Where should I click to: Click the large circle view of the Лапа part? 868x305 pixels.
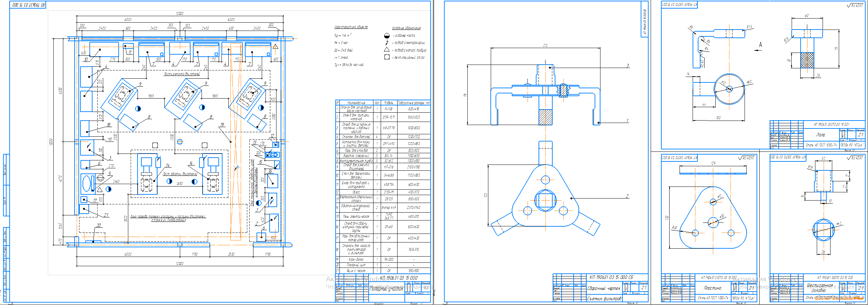[x=729, y=89]
